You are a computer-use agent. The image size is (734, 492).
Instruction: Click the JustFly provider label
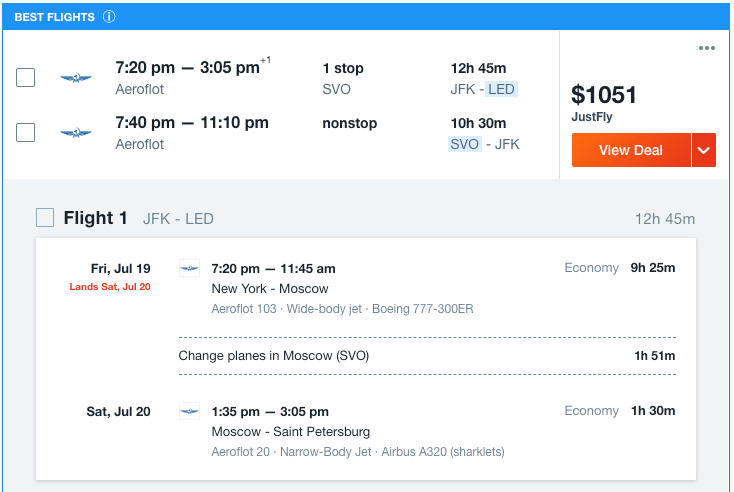pos(592,117)
